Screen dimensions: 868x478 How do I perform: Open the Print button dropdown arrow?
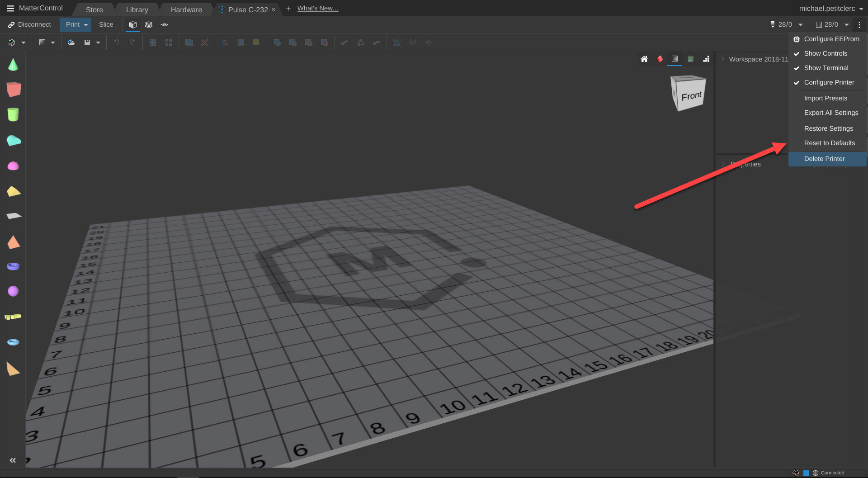tap(86, 25)
